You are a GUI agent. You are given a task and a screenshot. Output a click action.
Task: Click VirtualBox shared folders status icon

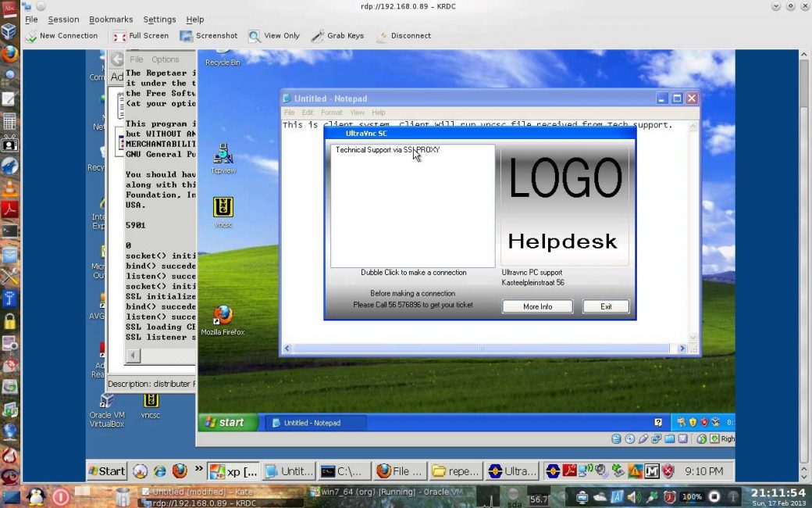pos(670,439)
